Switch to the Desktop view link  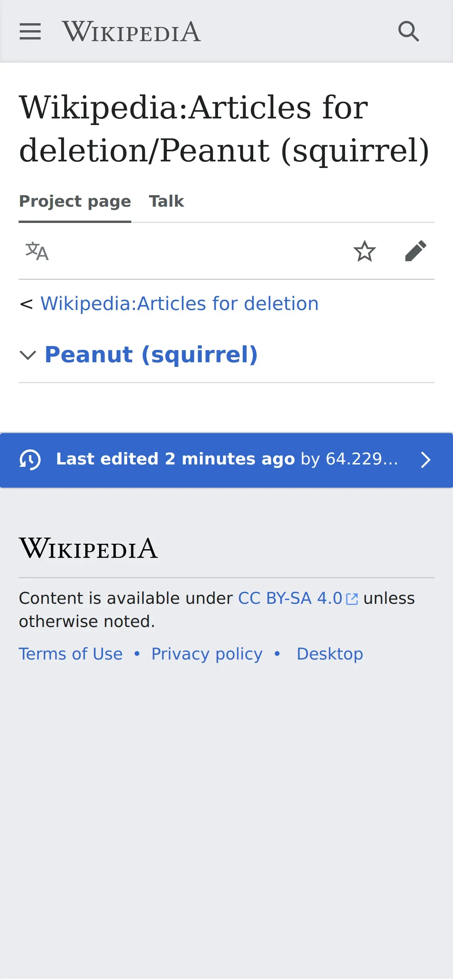click(330, 654)
